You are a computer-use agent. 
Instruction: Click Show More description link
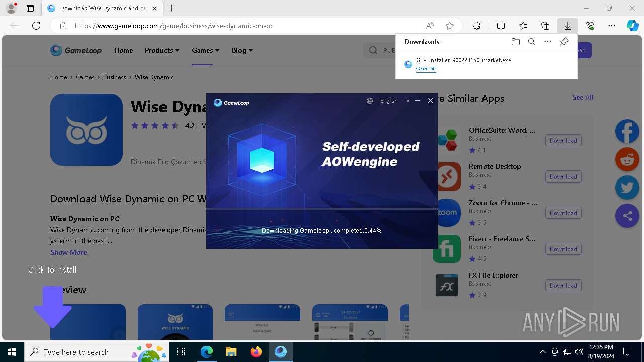coord(68,252)
